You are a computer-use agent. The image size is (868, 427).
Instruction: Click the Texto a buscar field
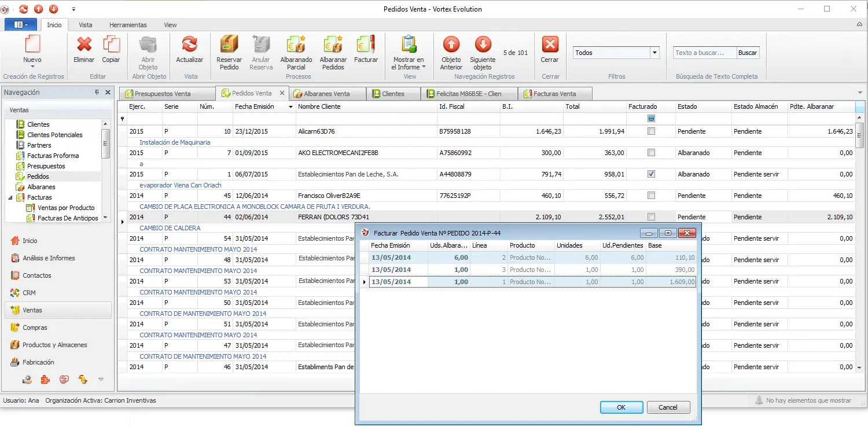pos(705,53)
